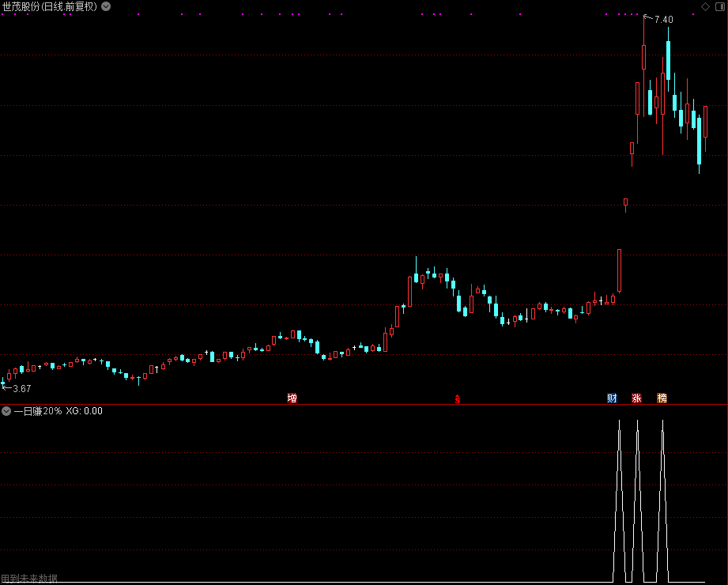Click the 用到未来数据 warning text
Image resolution: width=728 pixels, height=585 pixels.
click(x=29, y=579)
